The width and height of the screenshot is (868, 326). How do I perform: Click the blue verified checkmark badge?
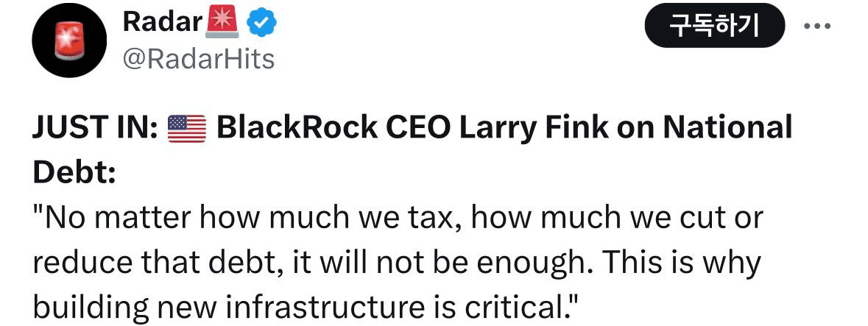click(x=260, y=24)
